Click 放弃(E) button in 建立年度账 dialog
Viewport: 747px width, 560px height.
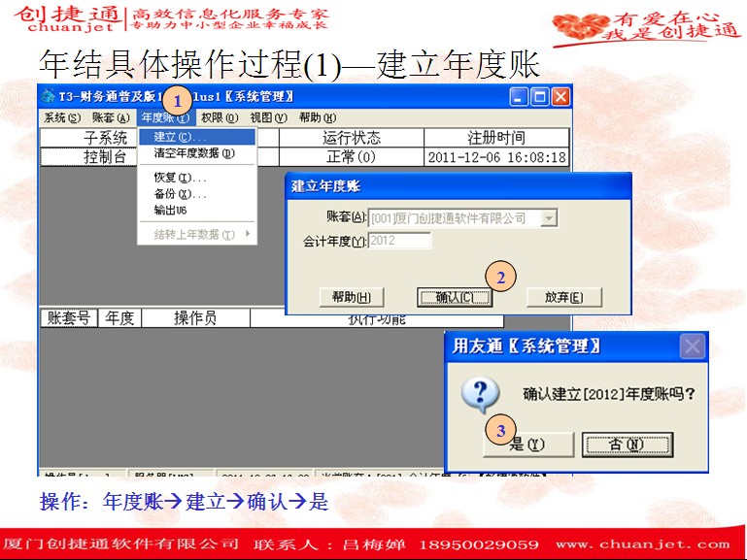564,297
